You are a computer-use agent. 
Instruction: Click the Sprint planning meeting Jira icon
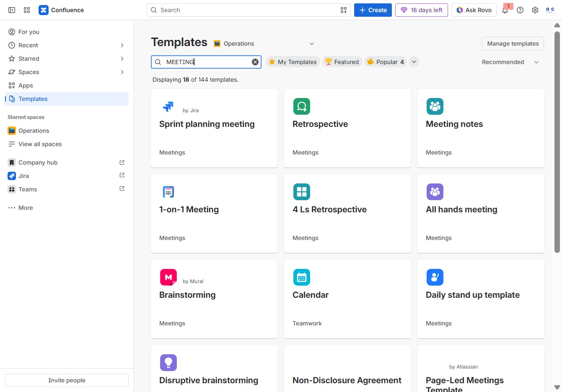click(x=168, y=107)
